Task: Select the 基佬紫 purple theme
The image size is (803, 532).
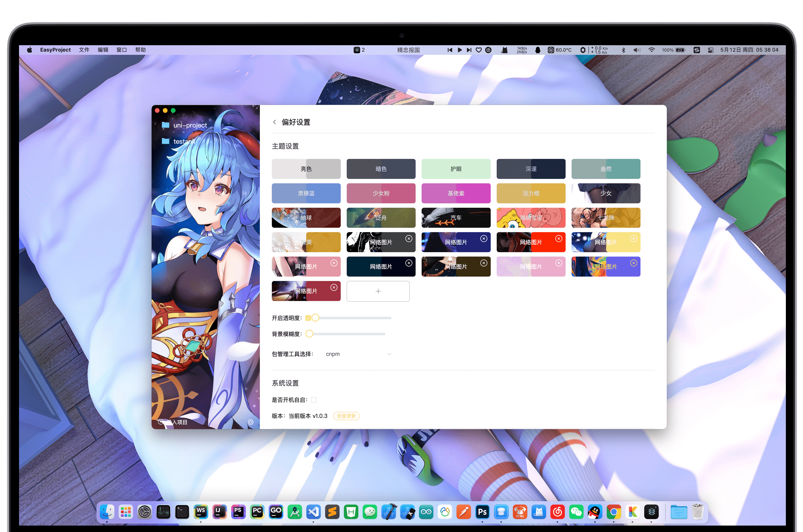Action: click(x=456, y=193)
